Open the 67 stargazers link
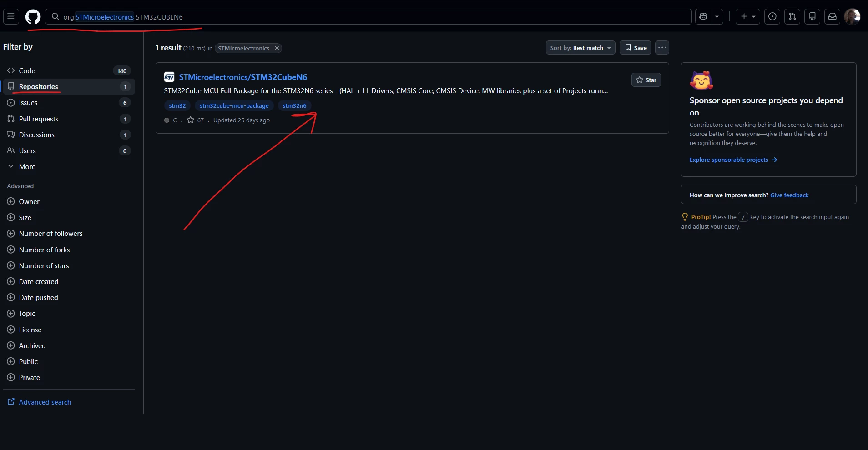The width and height of the screenshot is (868, 450). tap(196, 120)
